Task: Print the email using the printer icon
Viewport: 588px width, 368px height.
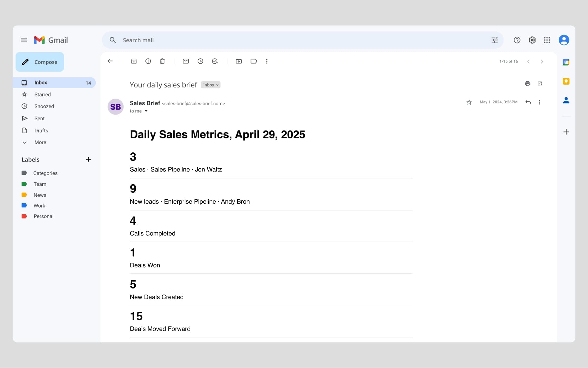Action: 527,84
